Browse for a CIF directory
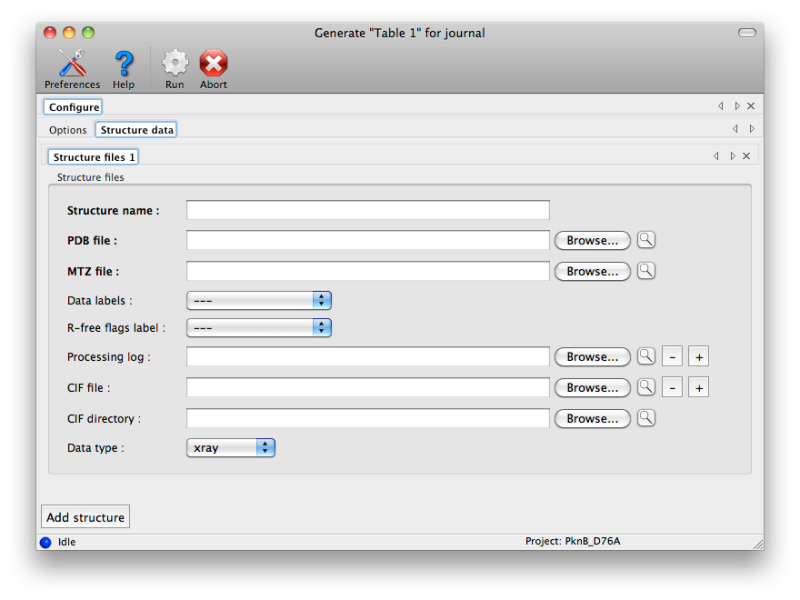800x600 pixels. (592, 419)
